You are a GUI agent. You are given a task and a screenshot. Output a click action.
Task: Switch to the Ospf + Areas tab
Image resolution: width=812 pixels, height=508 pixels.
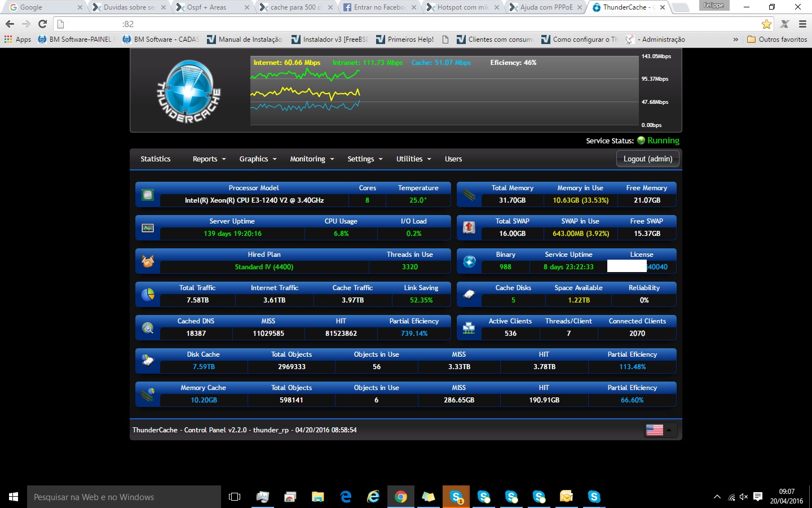pyautogui.click(x=211, y=7)
